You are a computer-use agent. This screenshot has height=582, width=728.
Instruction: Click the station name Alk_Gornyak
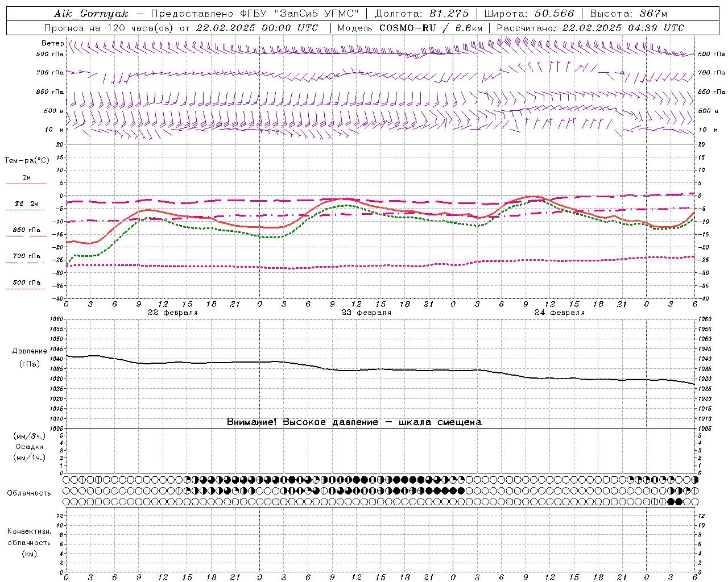pos(92,14)
